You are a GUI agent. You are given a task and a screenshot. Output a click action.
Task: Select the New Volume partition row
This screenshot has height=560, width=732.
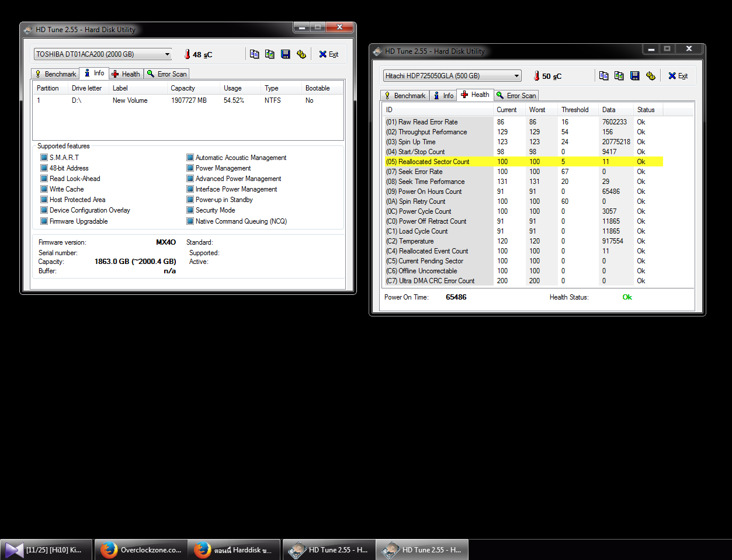188,100
